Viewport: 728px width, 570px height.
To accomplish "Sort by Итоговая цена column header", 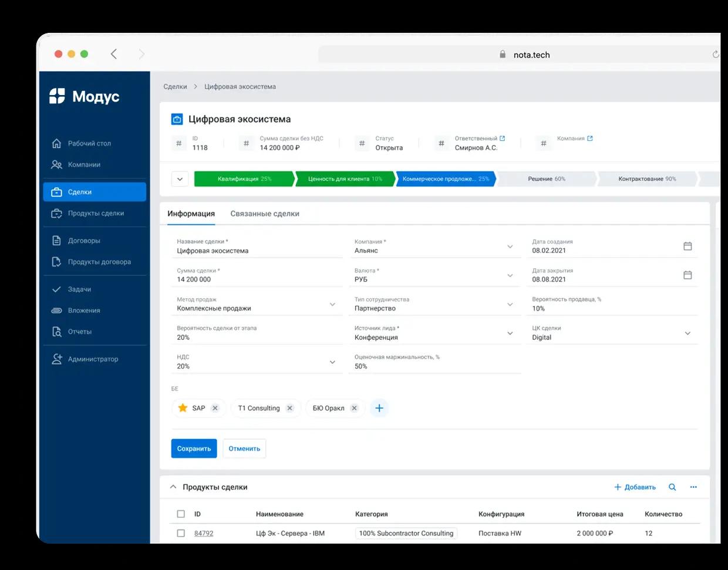I will click(x=599, y=514).
